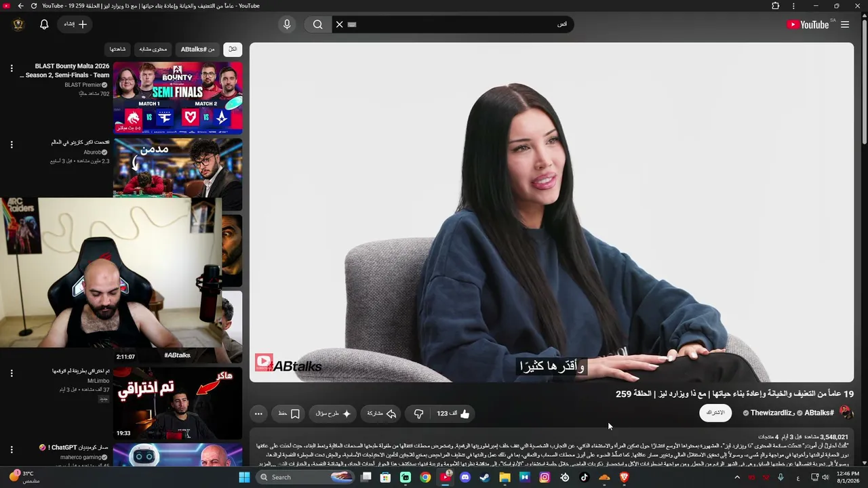Select the 'شاهدتها' filter chip

click(x=117, y=49)
